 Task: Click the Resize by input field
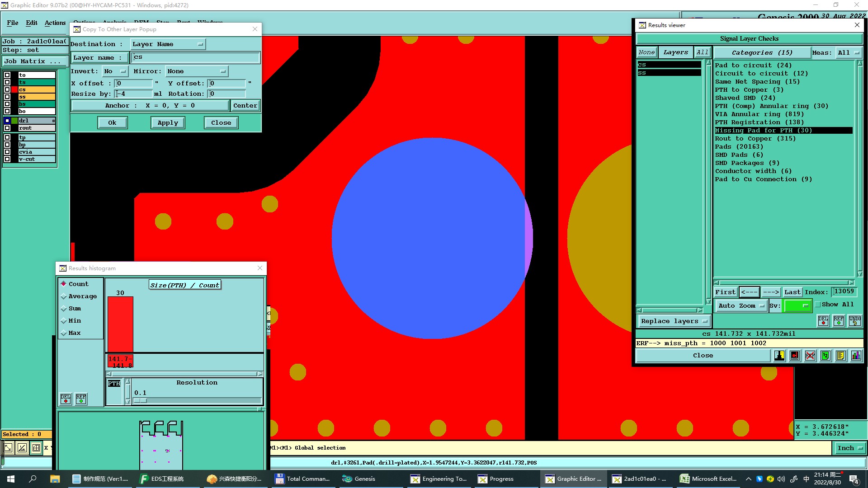134,94
